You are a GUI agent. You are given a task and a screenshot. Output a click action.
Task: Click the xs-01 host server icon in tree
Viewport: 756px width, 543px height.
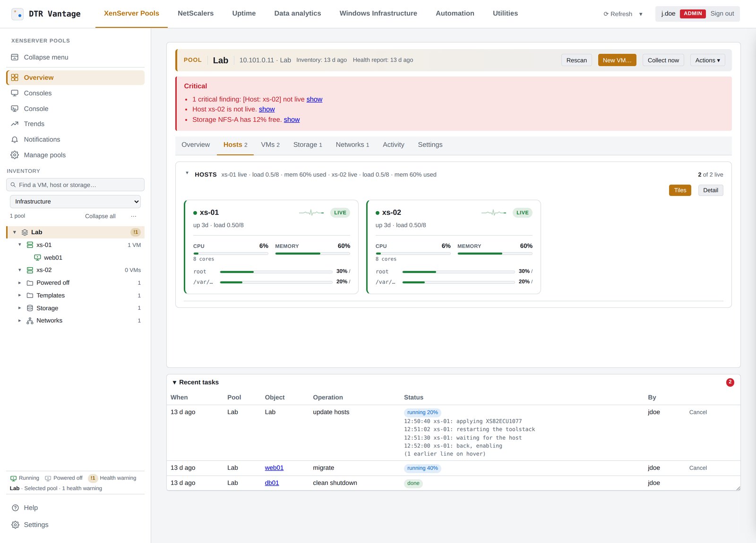tap(30, 245)
